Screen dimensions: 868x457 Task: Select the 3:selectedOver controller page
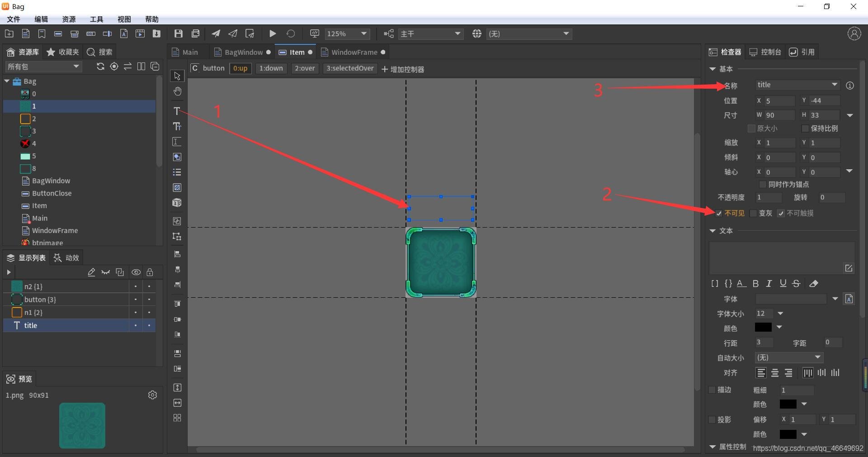pyautogui.click(x=350, y=68)
